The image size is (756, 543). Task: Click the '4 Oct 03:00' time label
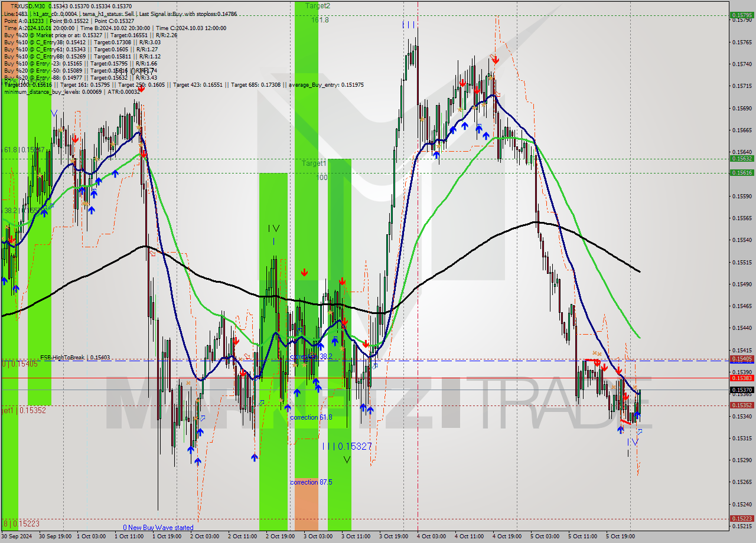tap(433, 537)
